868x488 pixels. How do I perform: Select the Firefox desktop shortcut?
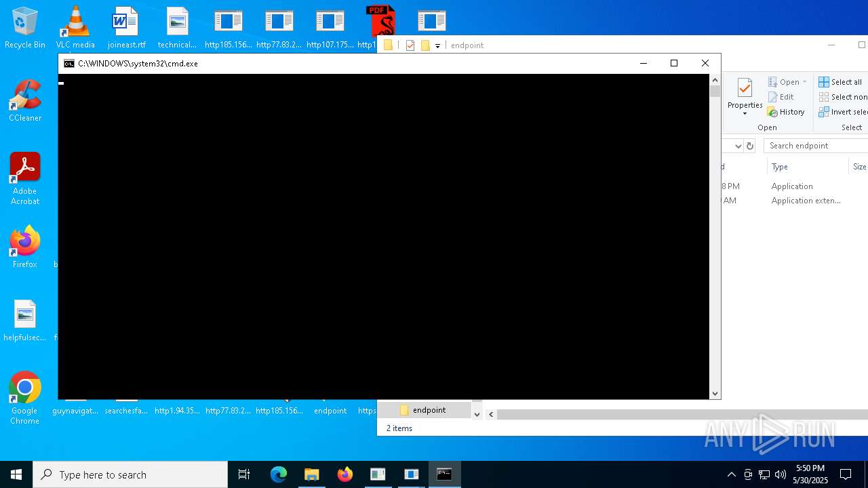(x=25, y=247)
